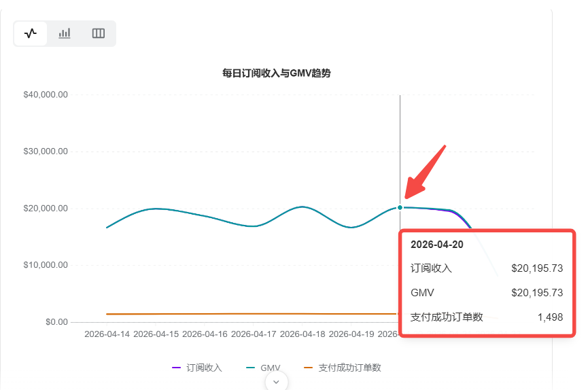588x390 pixels.
Task: Click the 2026-04-14 x-axis label
Action: (x=107, y=334)
